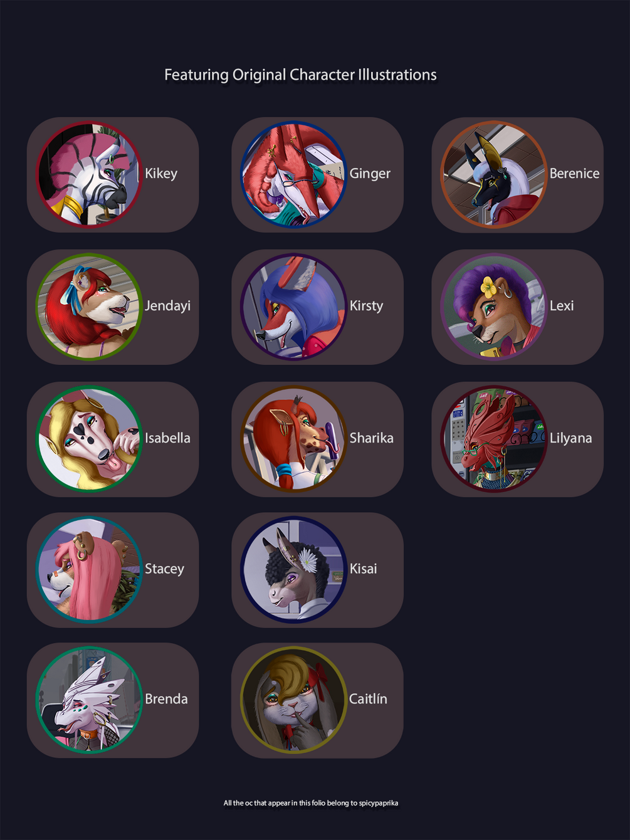Viewport: 630px width, 840px height.
Task: Select Kirsty's blue-haired fox avatar
Action: point(293,307)
